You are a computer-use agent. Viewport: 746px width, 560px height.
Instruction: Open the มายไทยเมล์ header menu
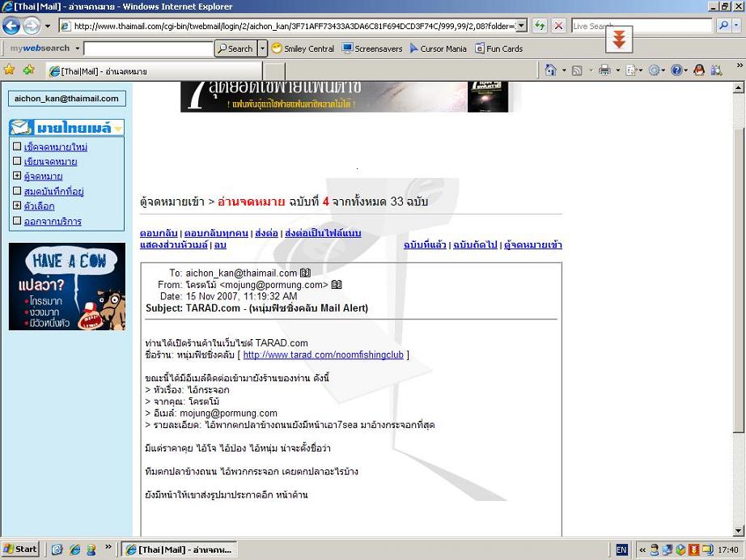click(x=66, y=128)
